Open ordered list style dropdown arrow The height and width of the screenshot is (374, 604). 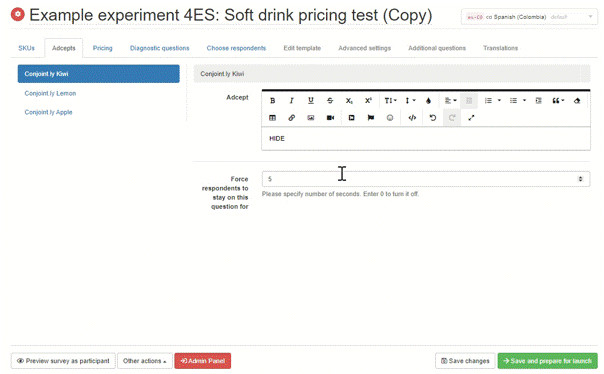[499, 101]
